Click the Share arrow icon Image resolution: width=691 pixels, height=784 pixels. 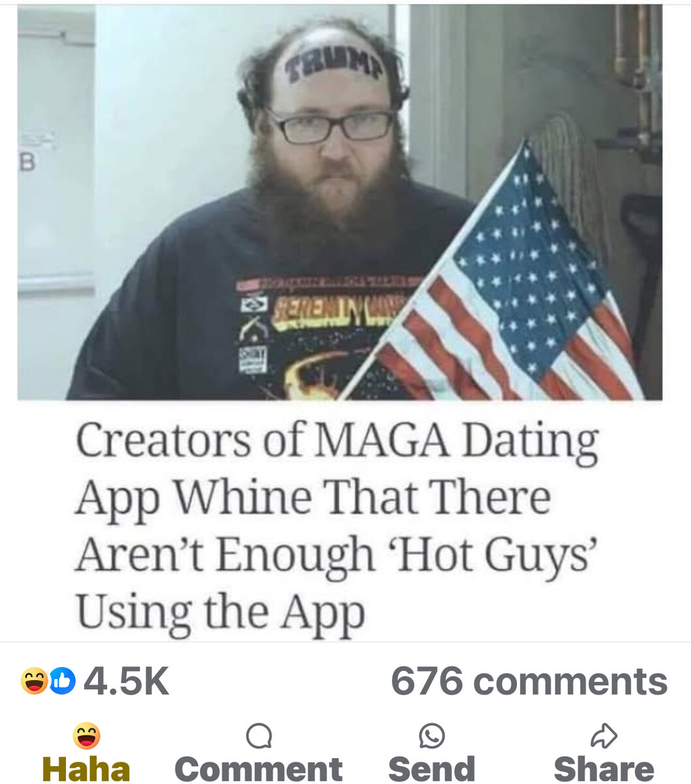coord(603,736)
